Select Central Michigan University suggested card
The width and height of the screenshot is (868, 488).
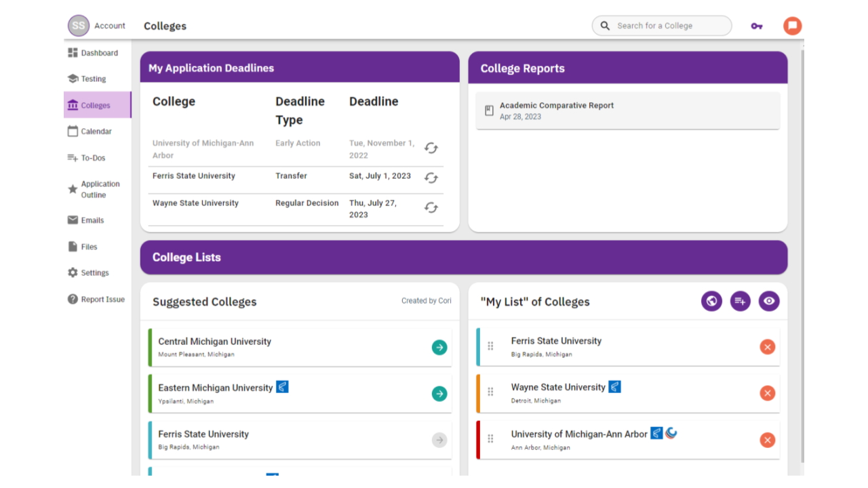[300, 348]
